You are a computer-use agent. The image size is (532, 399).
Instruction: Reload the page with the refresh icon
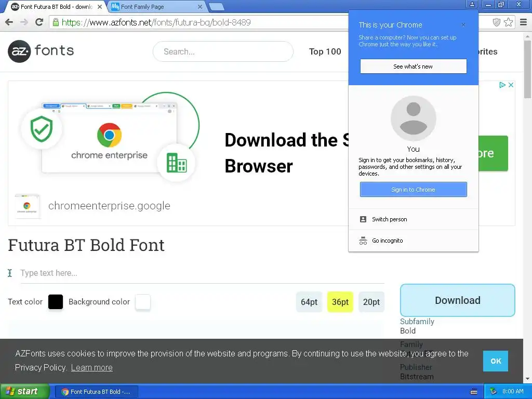tap(39, 22)
